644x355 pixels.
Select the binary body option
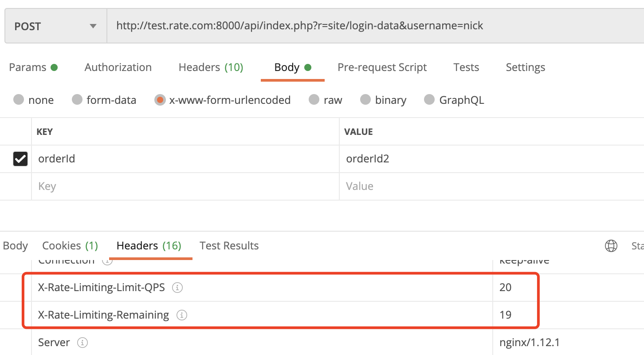point(365,100)
